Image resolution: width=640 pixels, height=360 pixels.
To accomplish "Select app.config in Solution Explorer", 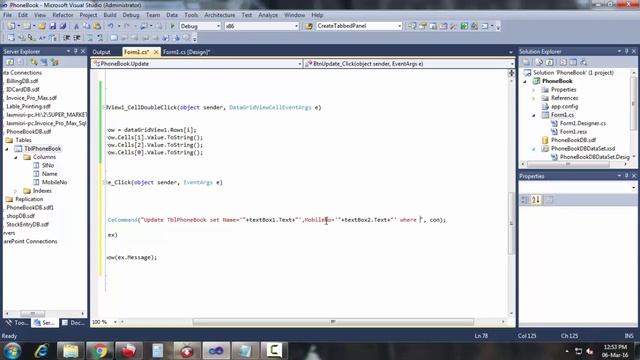I will (564, 107).
